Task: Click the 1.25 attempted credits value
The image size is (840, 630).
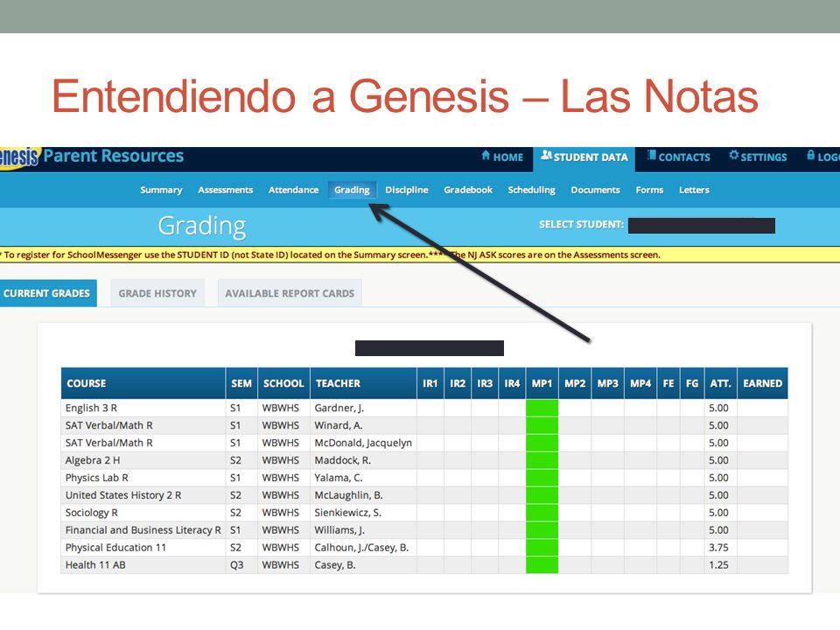Action: [x=718, y=564]
